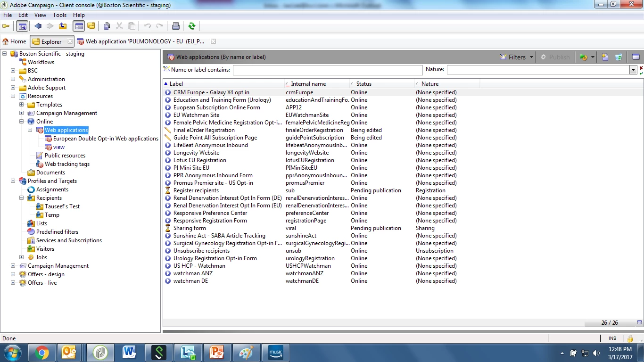Open the Help menu

(x=79, y=15)
